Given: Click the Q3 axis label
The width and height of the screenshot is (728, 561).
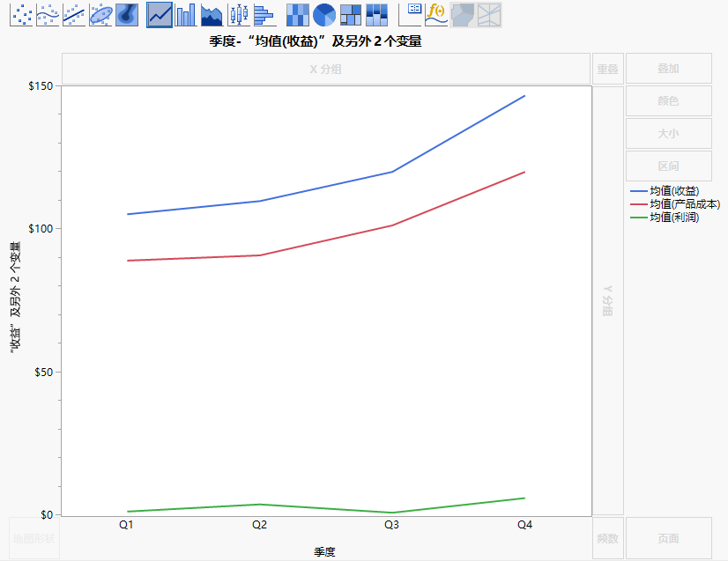Looking at the screenshot, I should click(x=392, y=525).
